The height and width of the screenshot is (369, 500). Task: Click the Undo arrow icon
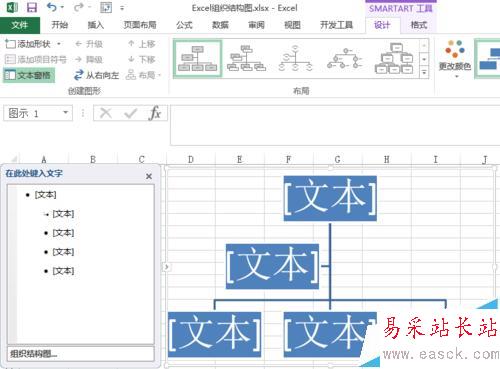(52, 7)
